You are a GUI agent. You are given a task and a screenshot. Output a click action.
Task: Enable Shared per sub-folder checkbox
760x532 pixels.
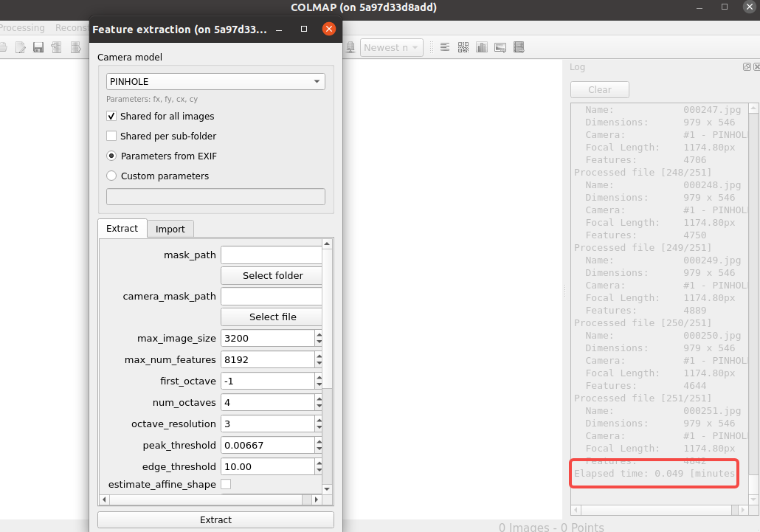111,137
